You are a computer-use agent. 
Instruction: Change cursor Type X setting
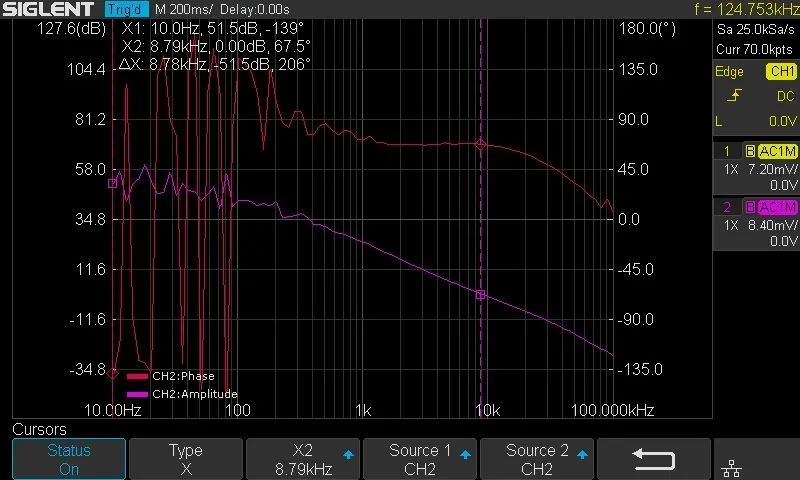pos(186,459)
